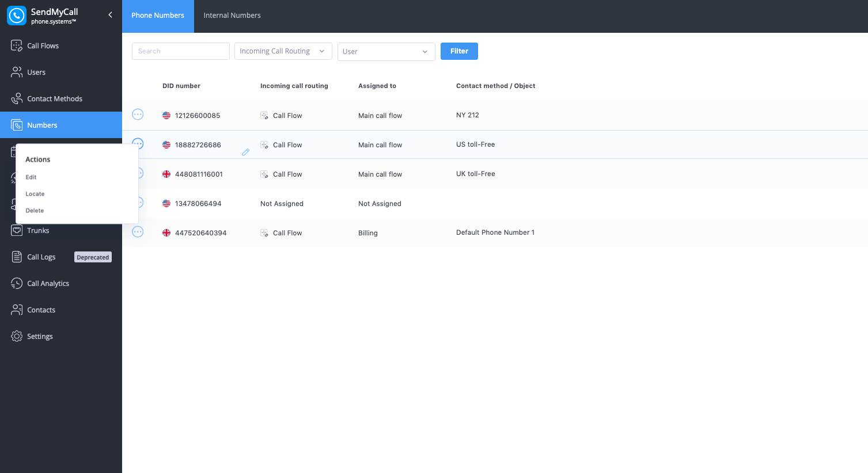Click the Trunks icon

tap(17, 230)
